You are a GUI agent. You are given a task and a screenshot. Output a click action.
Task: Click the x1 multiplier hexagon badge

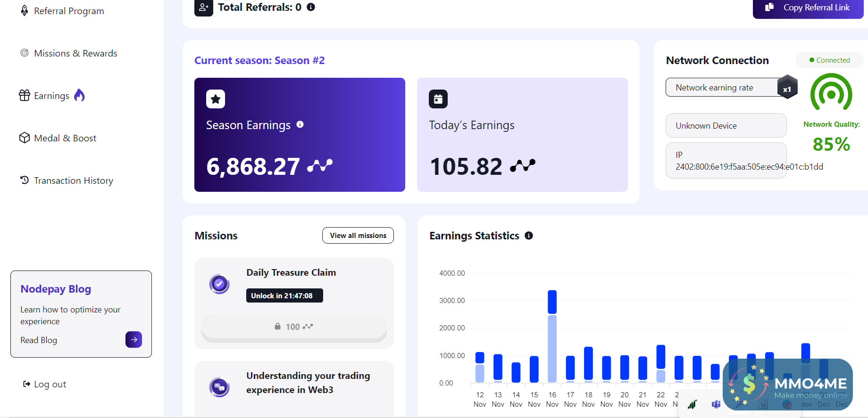click(x=787, y=87)
